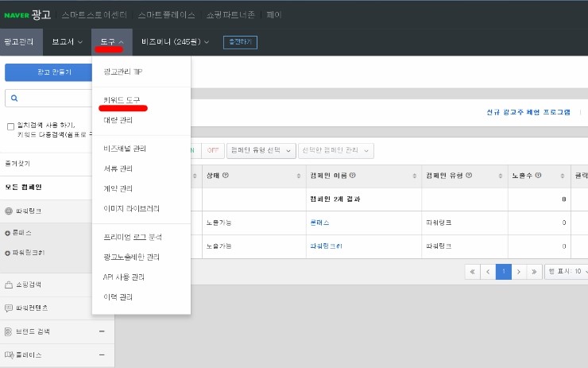Collapse 플레이스 minus icon
588x368 pixels.
(x=102, y=354)
